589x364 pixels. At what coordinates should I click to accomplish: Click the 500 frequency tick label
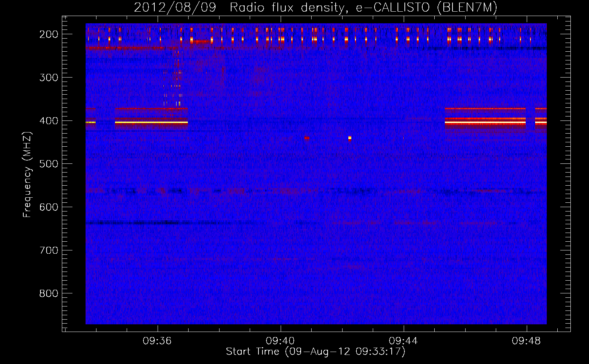pyautogui.click(x=49, y=164)
